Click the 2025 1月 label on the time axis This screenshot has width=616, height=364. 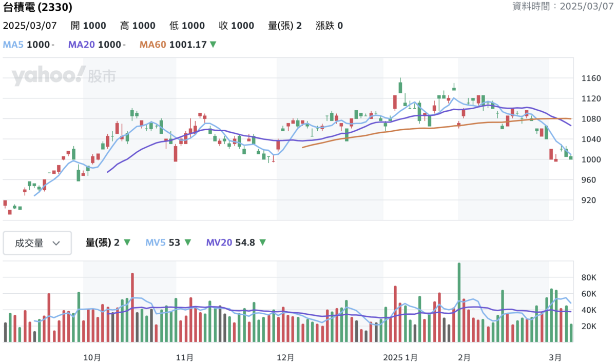coord(401,357)
